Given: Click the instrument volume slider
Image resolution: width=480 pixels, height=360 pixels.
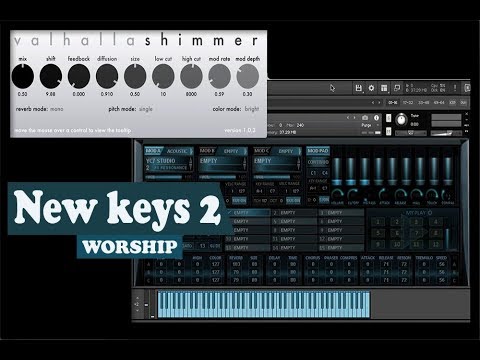Looking at the screenshot, I should pos(446,133).
